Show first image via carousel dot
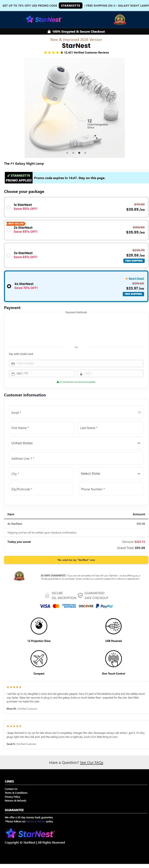 click(67, 153)
